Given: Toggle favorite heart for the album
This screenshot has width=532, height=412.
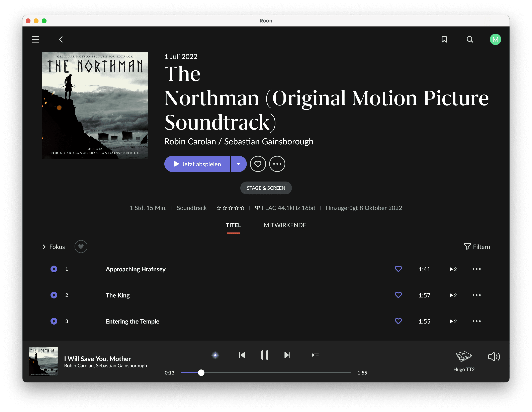Looking at the screenshot, I should tap(258, 164).
